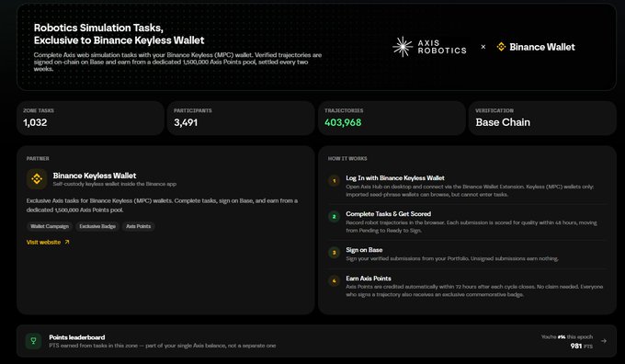Click the Earn Axis Points heading
The image size is (625, 364).
tap(369, 279)
